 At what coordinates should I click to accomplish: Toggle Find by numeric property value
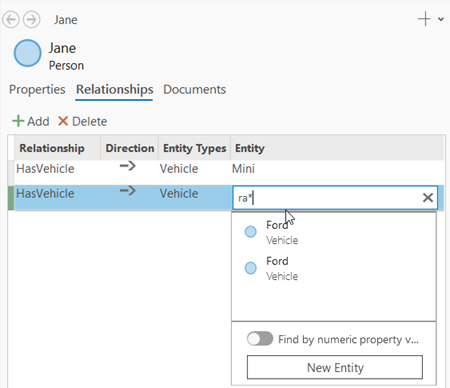(260, 339)
